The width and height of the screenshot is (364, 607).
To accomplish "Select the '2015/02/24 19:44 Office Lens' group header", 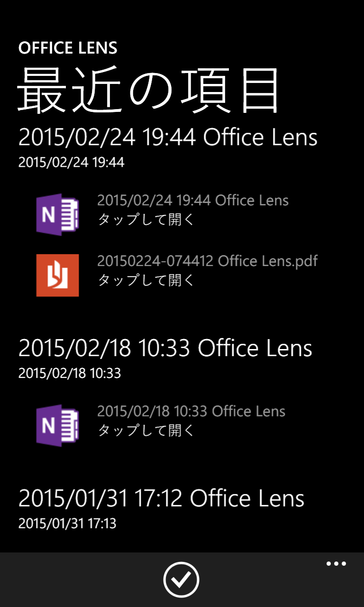I will [x=168, y=138].
